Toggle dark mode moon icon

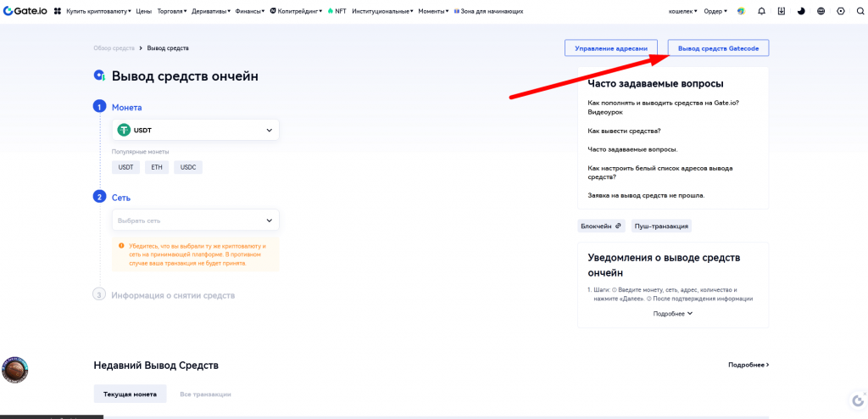pyautogui.click(x=801, y=11)
